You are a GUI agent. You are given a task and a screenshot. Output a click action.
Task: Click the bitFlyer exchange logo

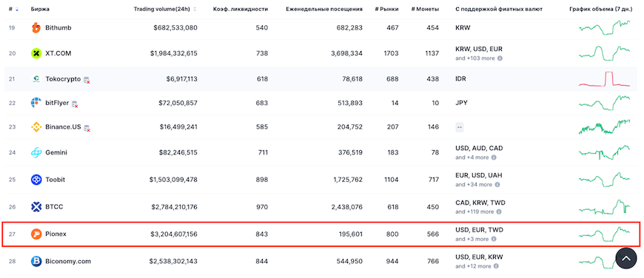point(36,103)
